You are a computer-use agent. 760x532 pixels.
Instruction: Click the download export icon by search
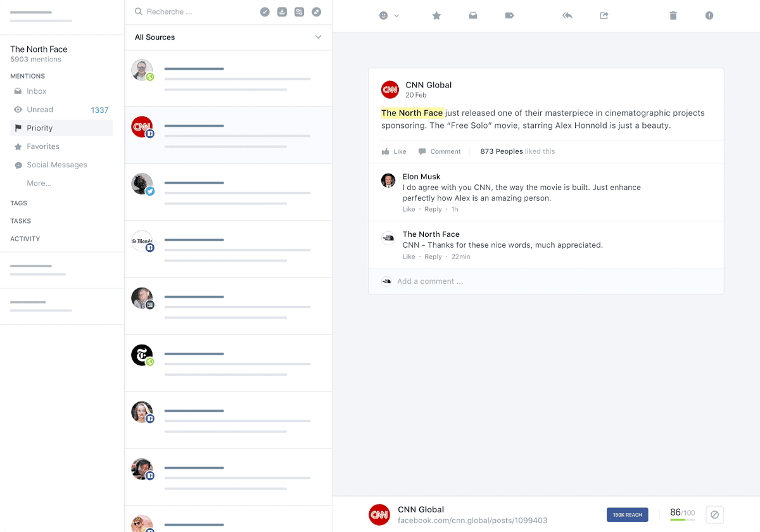[282, 12]
